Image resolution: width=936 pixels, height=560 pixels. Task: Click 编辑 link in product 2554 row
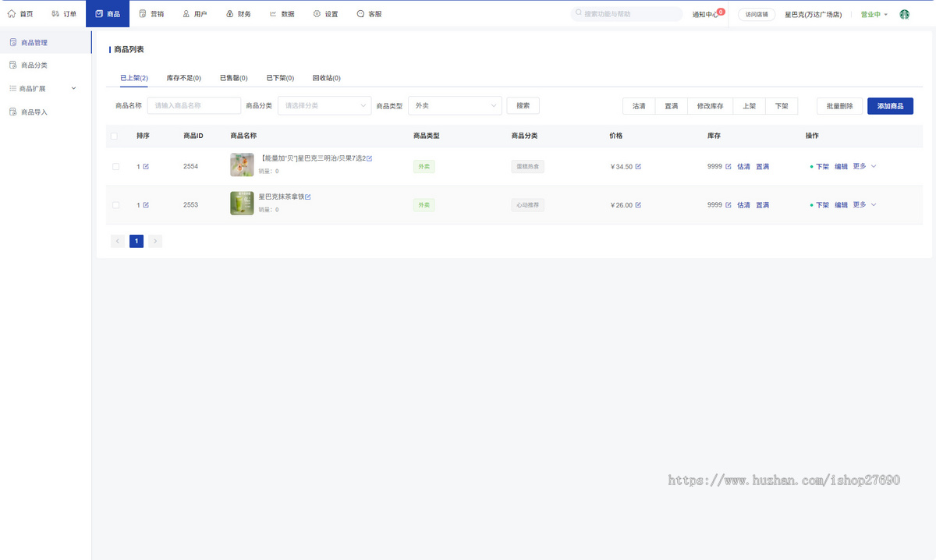[x=841, y=166]
